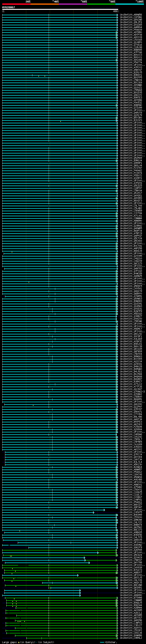This screenshot has height=644, width=146.
Task: Click UniRef100_P54812 label
Action: point(131,472)
